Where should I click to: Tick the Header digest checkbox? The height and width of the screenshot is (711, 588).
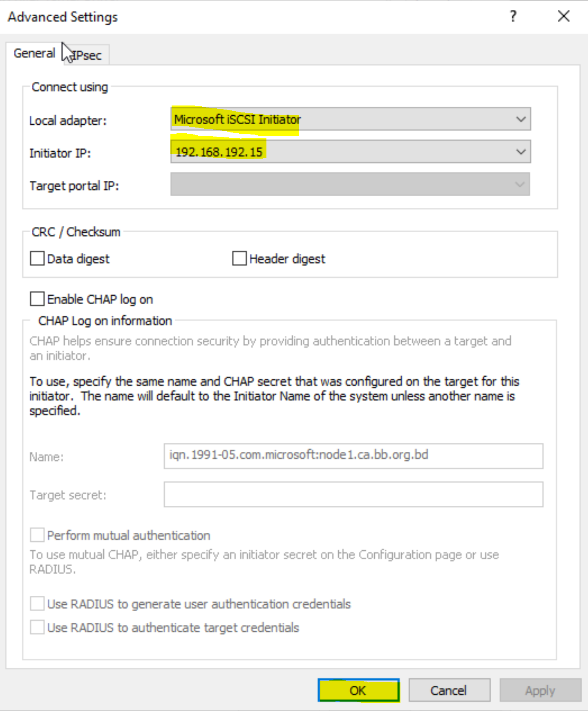pyautogui.click(x=239, y=259)
